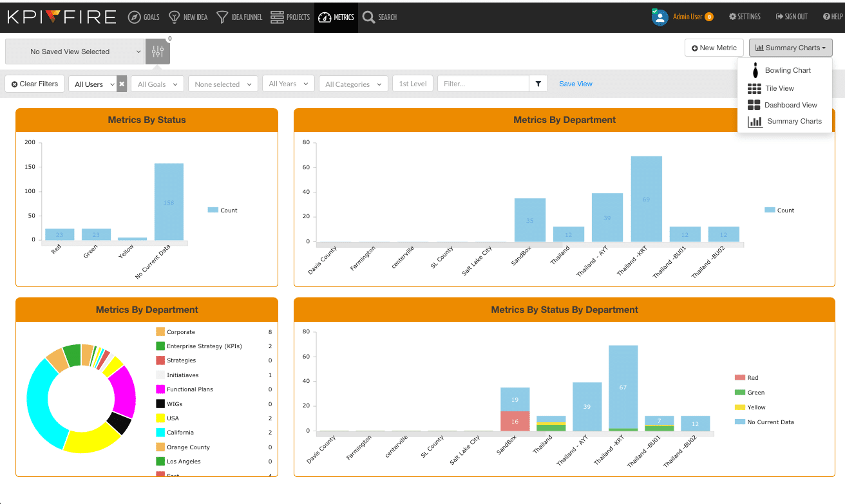Open the Goals compass icon

(134, 17)
